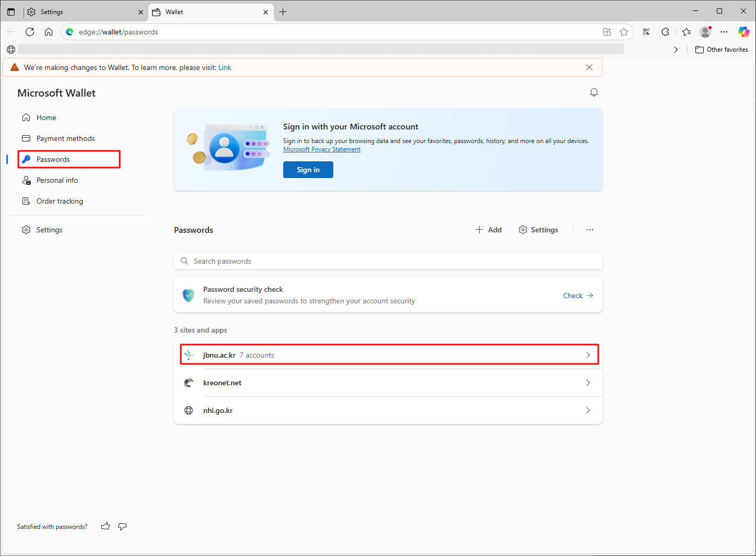Screen dimensions: 756x556
Task: Click the QR code toolbar icon
Action: point(646,32)
